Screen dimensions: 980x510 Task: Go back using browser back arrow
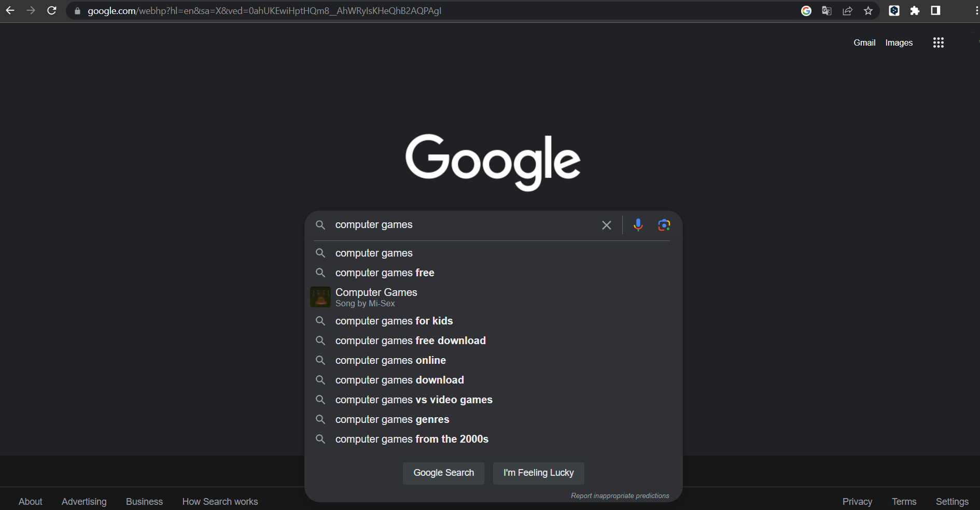click(x=10, y=10)
